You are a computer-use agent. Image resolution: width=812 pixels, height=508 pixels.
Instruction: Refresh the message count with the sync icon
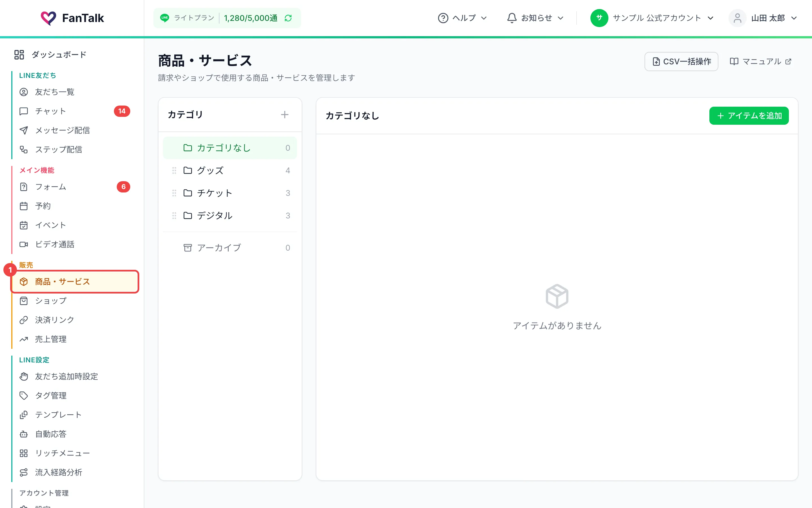coord(288,18)
